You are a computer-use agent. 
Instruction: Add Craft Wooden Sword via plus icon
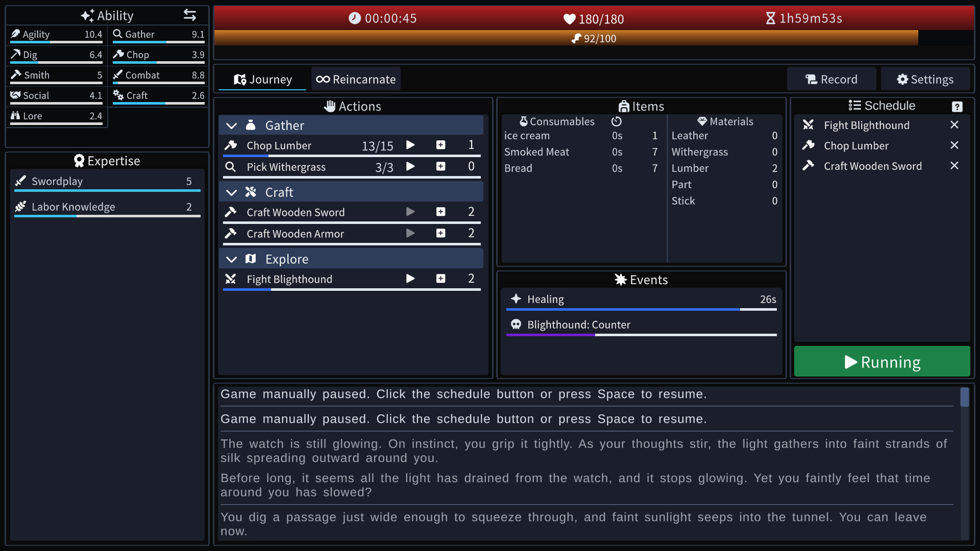[441, 212]
